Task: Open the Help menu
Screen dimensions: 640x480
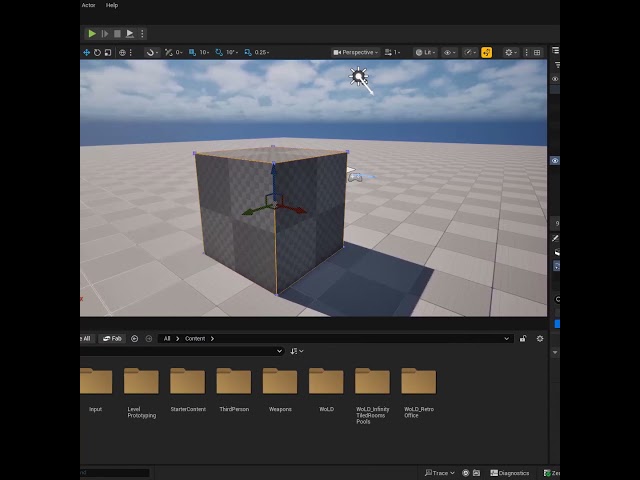Action: pyautogui.click(x=112, y=5)
